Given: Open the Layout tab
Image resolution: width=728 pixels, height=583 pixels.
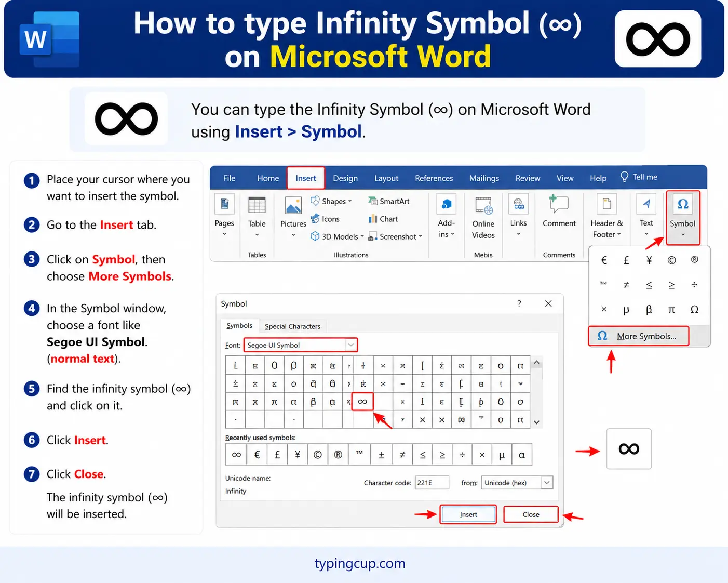Looking at the screenshot, I should pos(386,178).
